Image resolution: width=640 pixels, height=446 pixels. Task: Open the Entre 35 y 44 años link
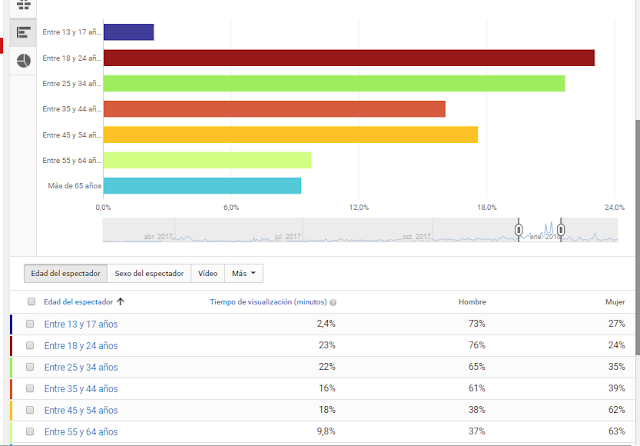click(81, 389)
